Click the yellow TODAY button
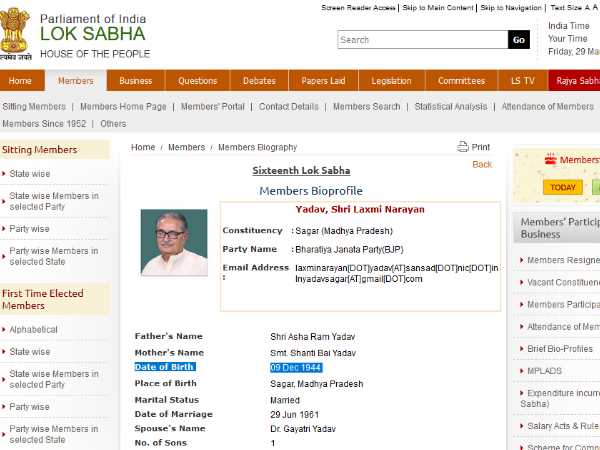Viewport: 600px width, 450px height. pyautogui.click(x=562, y=187)
